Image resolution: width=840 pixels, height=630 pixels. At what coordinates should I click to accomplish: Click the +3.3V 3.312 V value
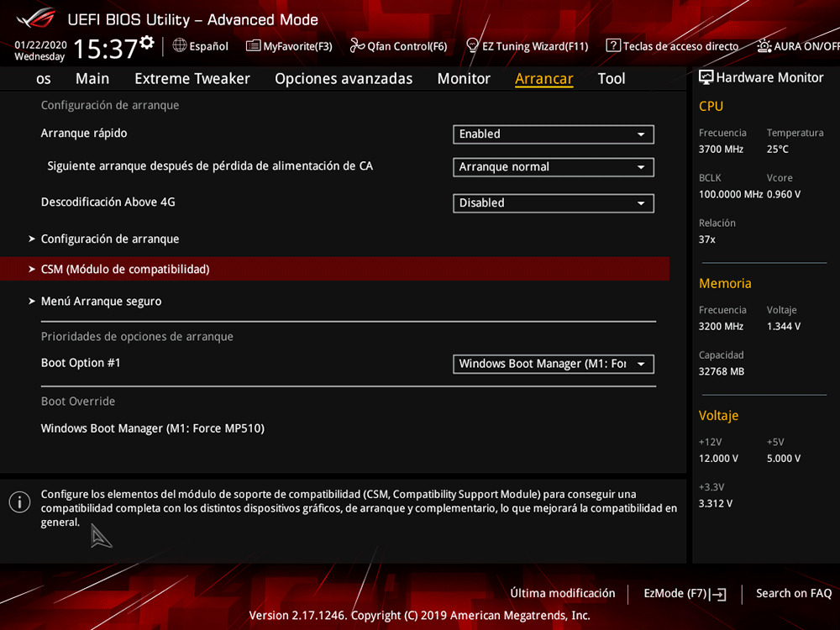716,503
